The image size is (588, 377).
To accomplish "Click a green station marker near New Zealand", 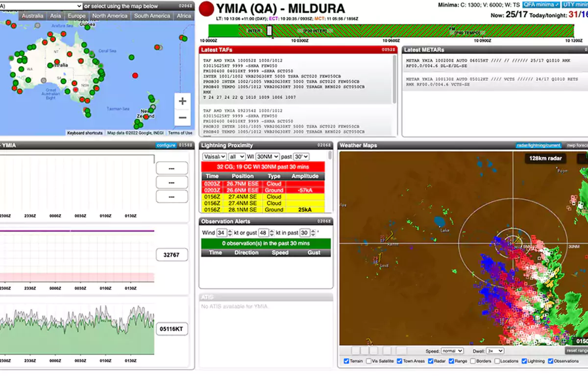I will point(150,98).
